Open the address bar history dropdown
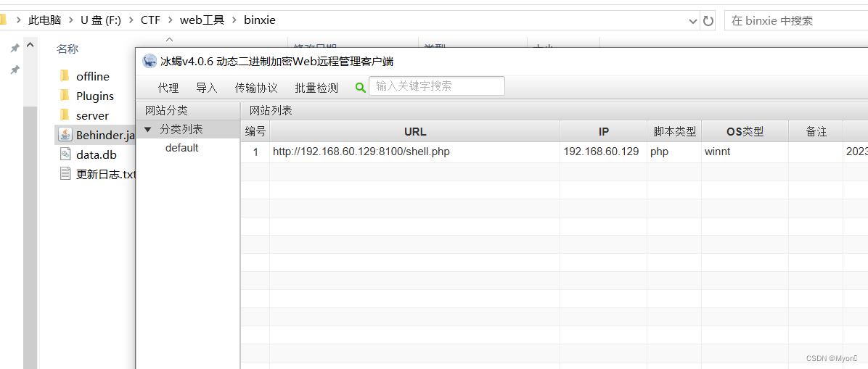 [692, 22]
